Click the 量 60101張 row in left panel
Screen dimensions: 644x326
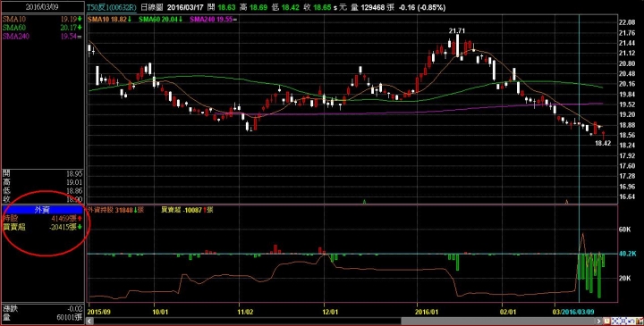(42, 317)
